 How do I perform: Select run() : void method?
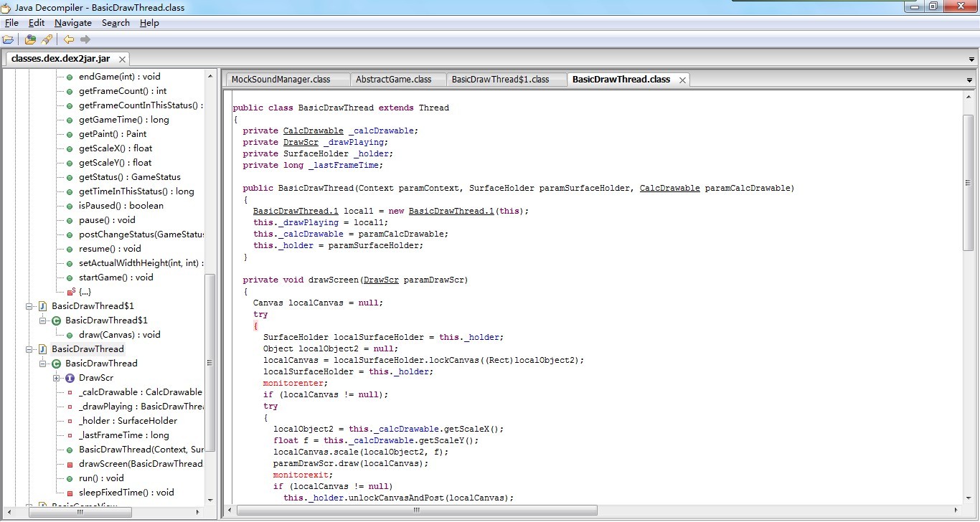tap(101, 478)
